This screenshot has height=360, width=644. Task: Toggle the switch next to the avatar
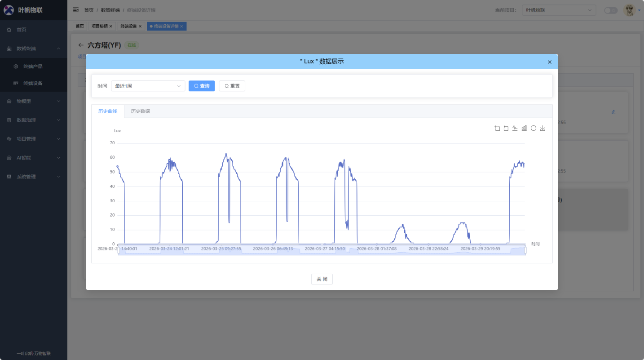(x=610, y=10)
